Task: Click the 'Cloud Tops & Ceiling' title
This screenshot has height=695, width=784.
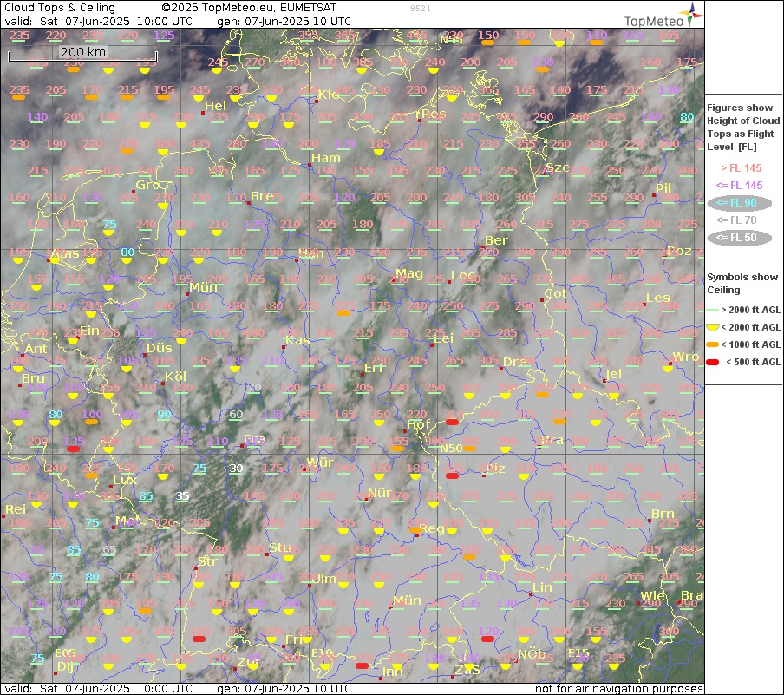Action: (60, 8)
